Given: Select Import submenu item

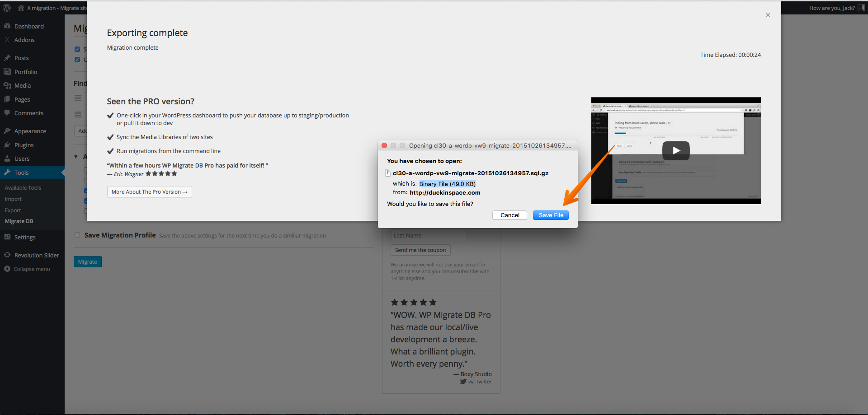Looking at the screenshot, I should [13, 199].
